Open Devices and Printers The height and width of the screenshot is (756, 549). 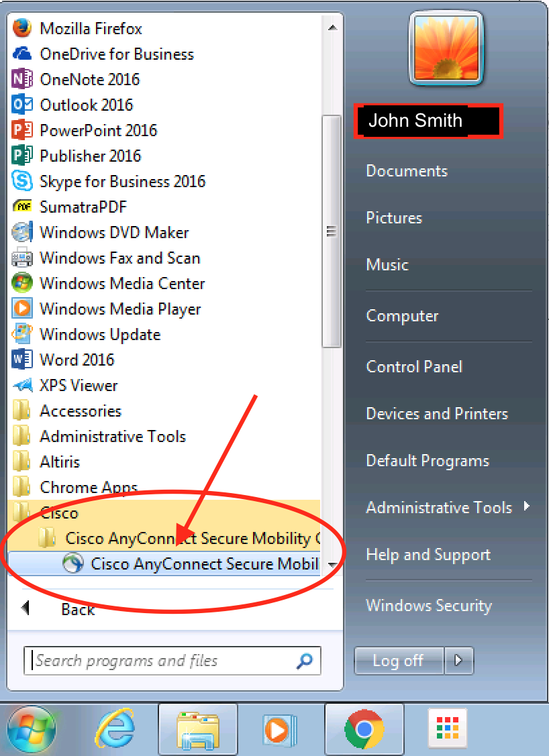[x=437, y=413]
